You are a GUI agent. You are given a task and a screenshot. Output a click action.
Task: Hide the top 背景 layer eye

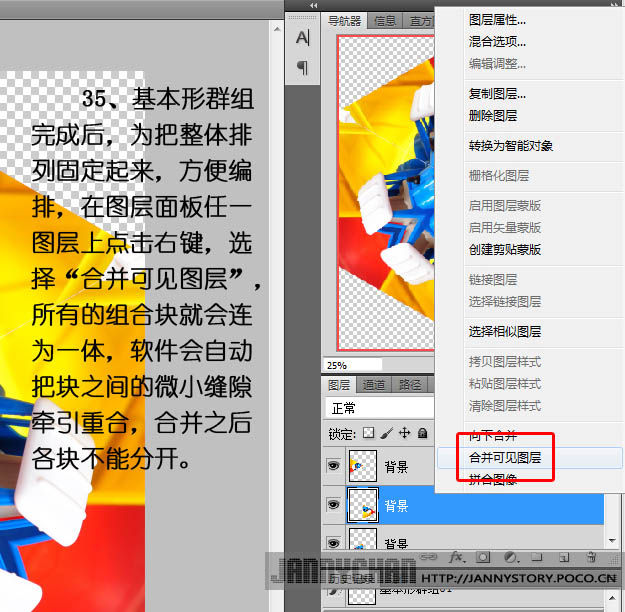[333, 466]
